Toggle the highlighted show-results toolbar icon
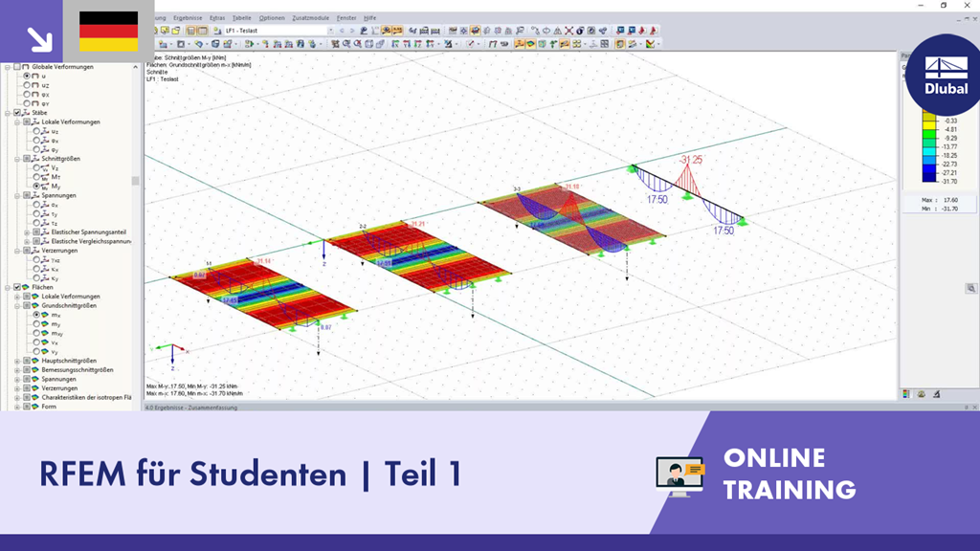 point(387,31)
